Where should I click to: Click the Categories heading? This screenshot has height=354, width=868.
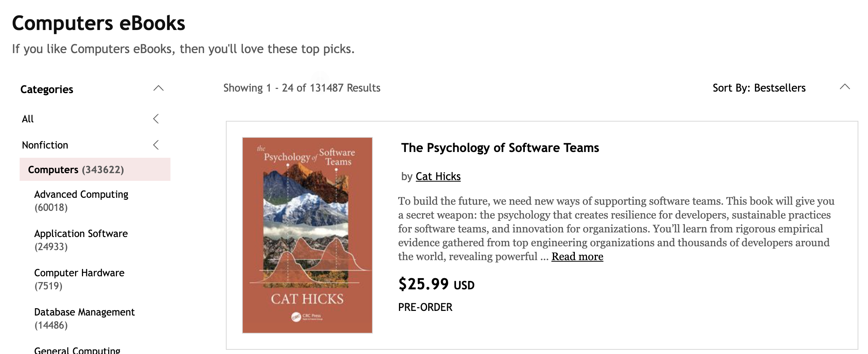tap(47, 89)
